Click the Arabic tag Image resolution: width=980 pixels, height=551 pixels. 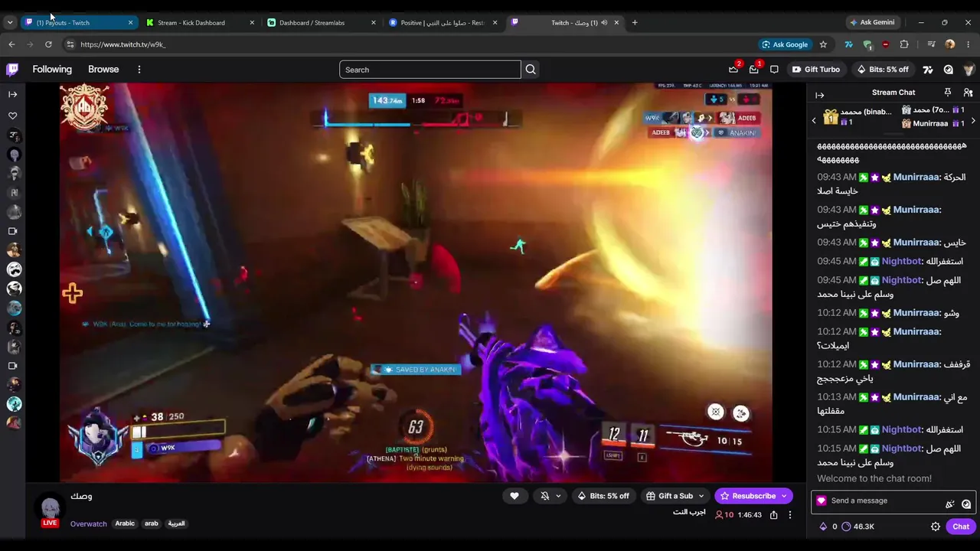coord(125,523)
